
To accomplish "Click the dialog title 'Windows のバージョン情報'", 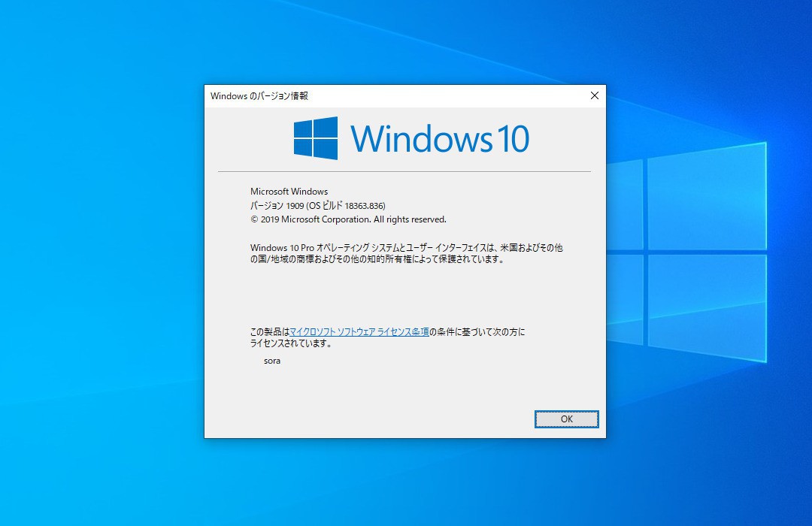I will tap(259, 95).
